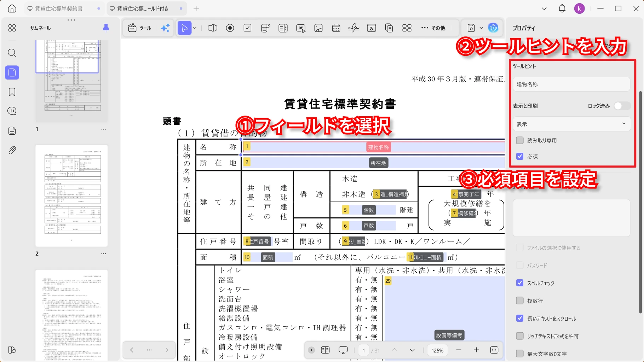Viewport: 644px width, 362px height.
Task: Expand the save options dropdown arrow
Action: [481, 28]
